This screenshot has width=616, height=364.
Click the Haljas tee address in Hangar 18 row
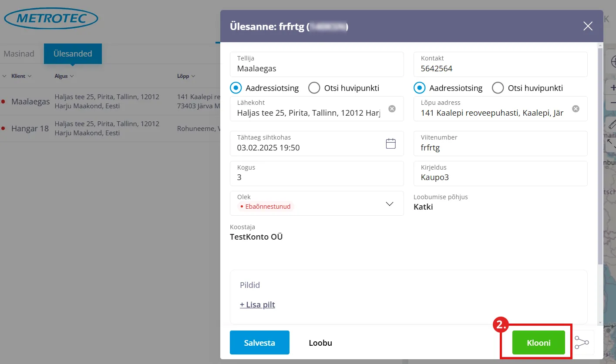(107, 128)
